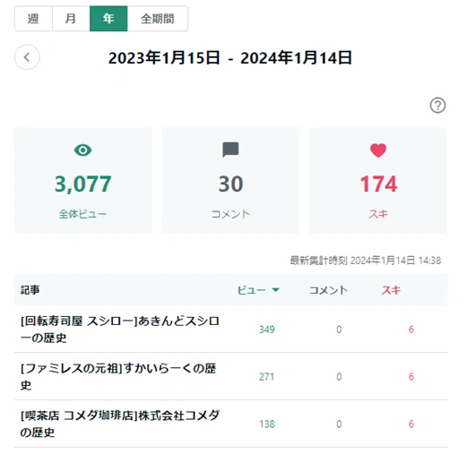Click the 最新集計時刻 2024年1月14日 14:38 timestamp
The height and width of the screenshot is (454, 476).
(366, 261)
